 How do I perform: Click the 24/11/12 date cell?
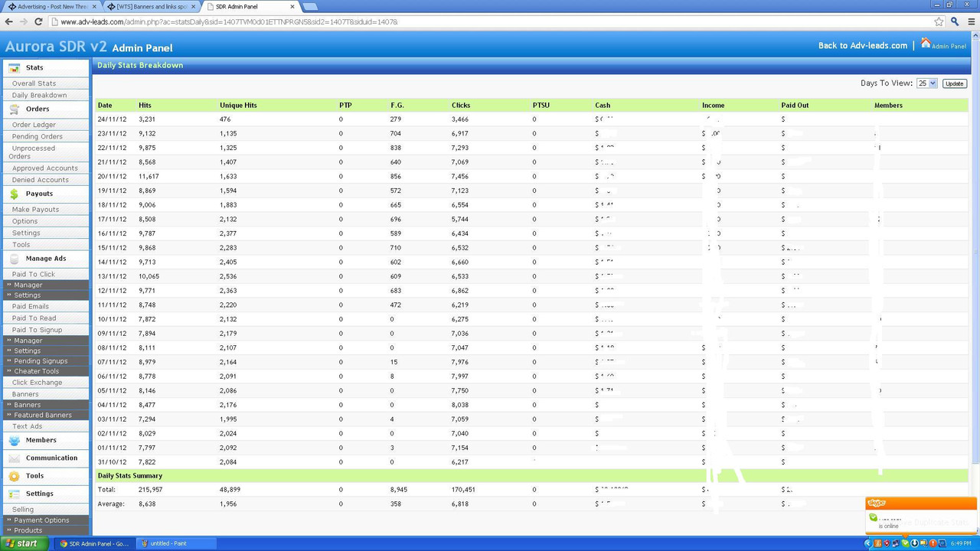pos(112,119)
